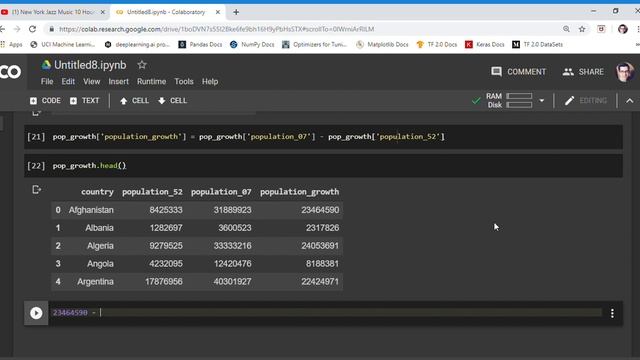
Task: Click the Algeria population_07 value 33333216
Action: [232, 246]
